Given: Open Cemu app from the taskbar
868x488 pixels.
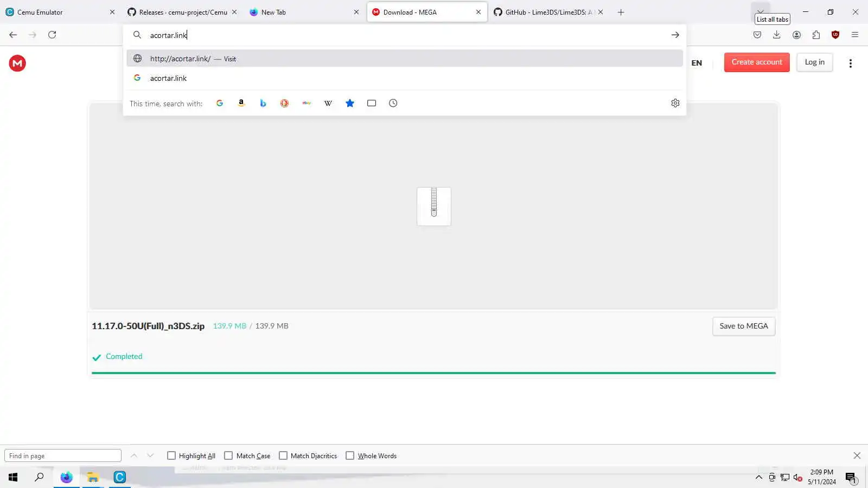Looking at the screenshot, I should (x=119, y=477).
